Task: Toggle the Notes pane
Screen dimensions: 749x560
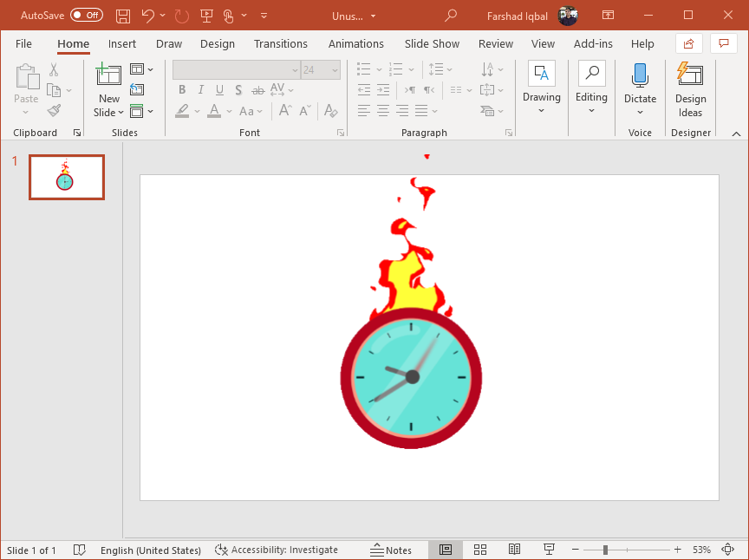Action: tap(391, 550)
